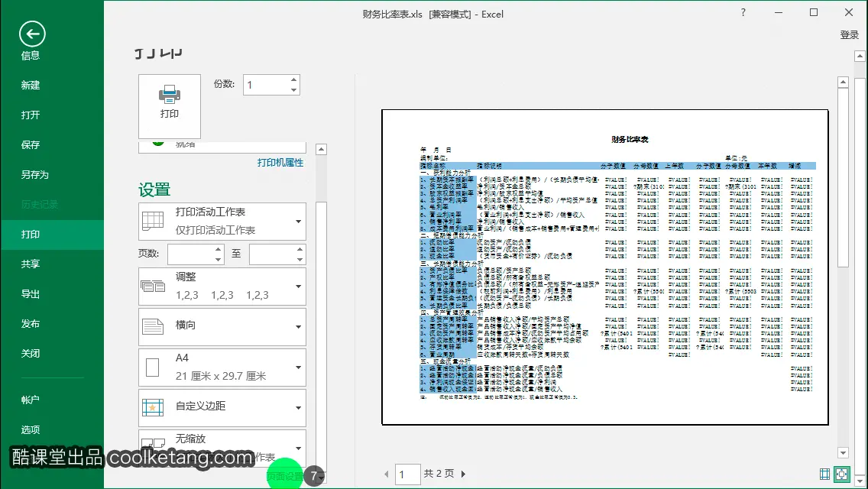The height and width of the screenshot is (489, 868).
Task: Click the 份数 copies input field
Action: click(266, 85)
